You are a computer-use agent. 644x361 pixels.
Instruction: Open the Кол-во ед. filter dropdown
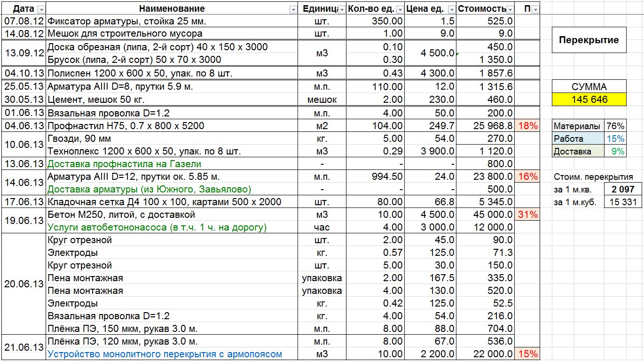tap(400, 9)
